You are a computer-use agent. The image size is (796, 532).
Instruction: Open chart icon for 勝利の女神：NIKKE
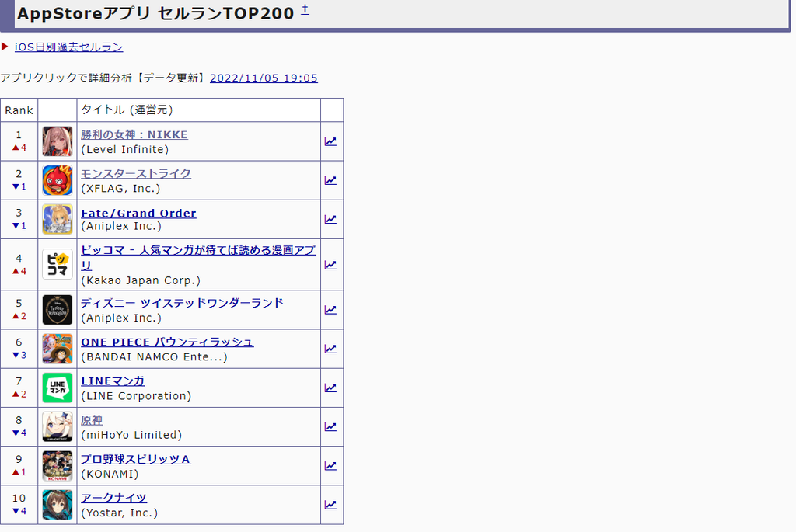(x=330, y=141)
